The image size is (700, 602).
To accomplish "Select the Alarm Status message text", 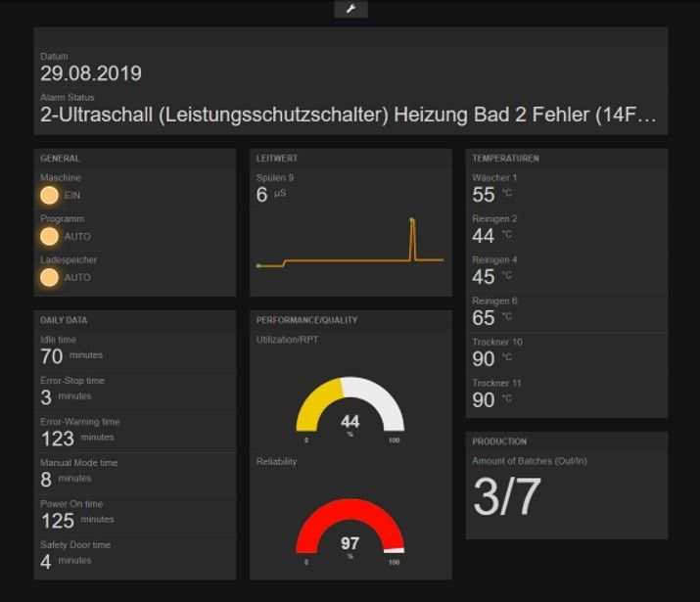I will point(348,115).
